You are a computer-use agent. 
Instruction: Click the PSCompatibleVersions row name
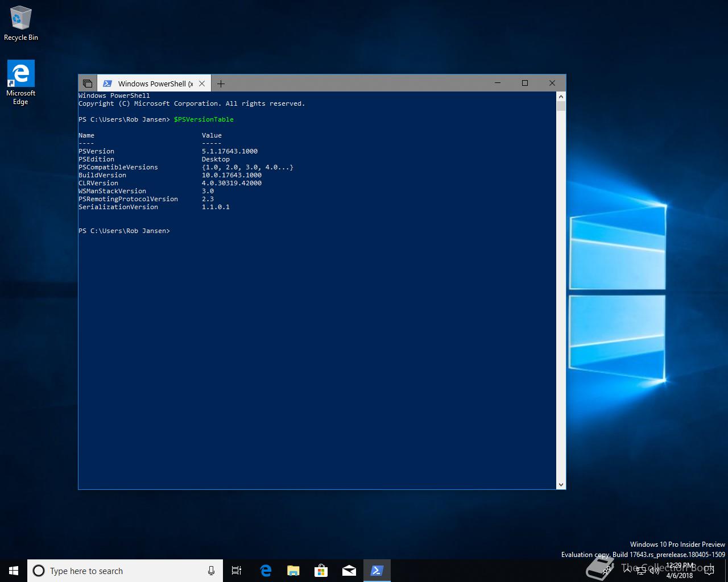pyautogui.click(x=118, y=167)
